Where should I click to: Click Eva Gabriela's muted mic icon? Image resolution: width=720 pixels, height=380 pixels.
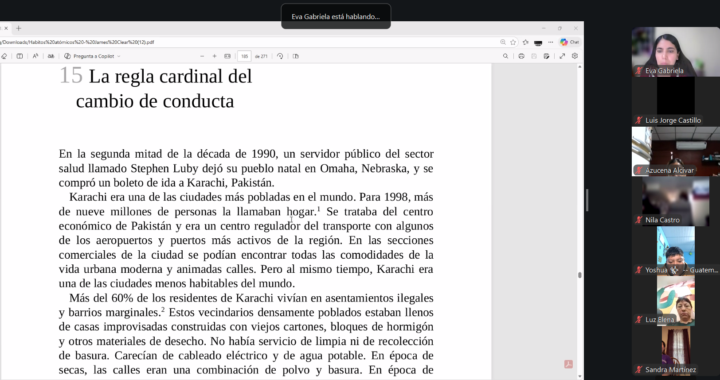point(638,71)
